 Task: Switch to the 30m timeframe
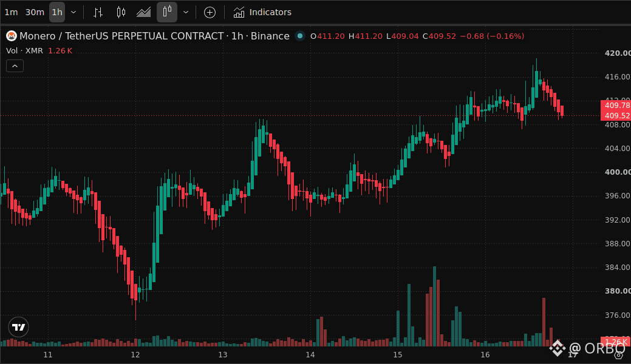click(35, 12)
